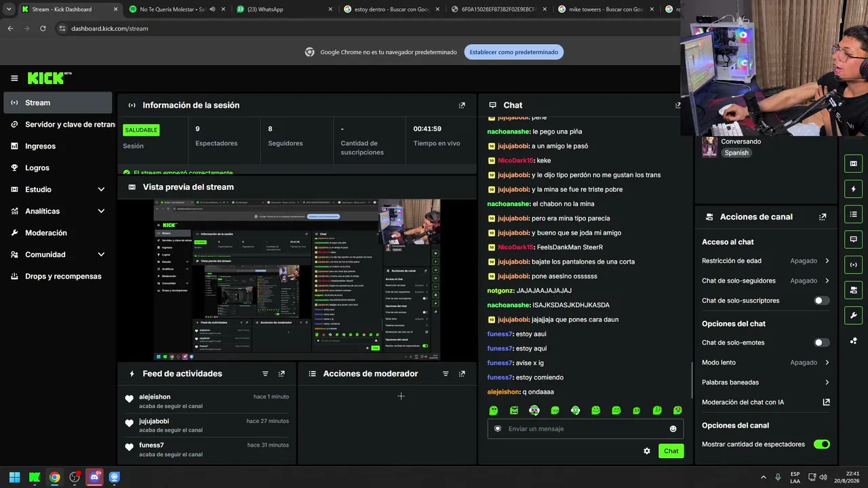The width and height of the screenshot is (868, 488).
Task: Click the chat identity badge in message box
Action: pyautogui.click(x=498, y=428)
